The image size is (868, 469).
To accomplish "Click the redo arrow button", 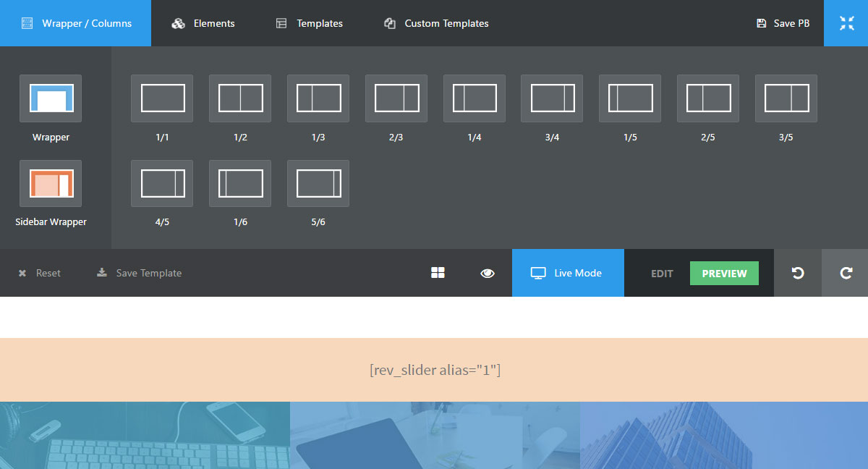I will pos(846,273).
